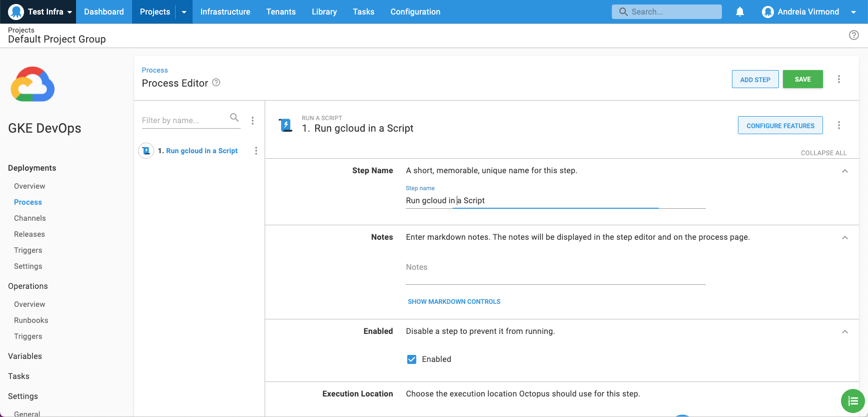
Task: Open the Configuration menu
Action: (415, 12)
